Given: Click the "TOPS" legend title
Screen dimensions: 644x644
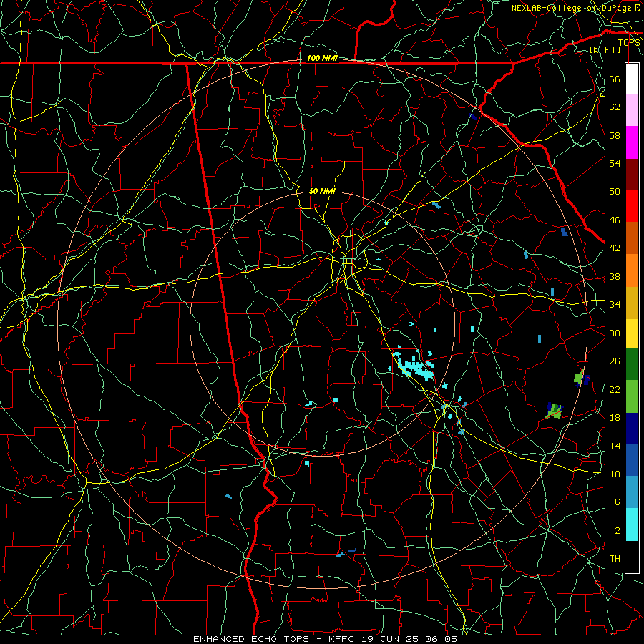Looking at the screenshot, I should [629, 43].
